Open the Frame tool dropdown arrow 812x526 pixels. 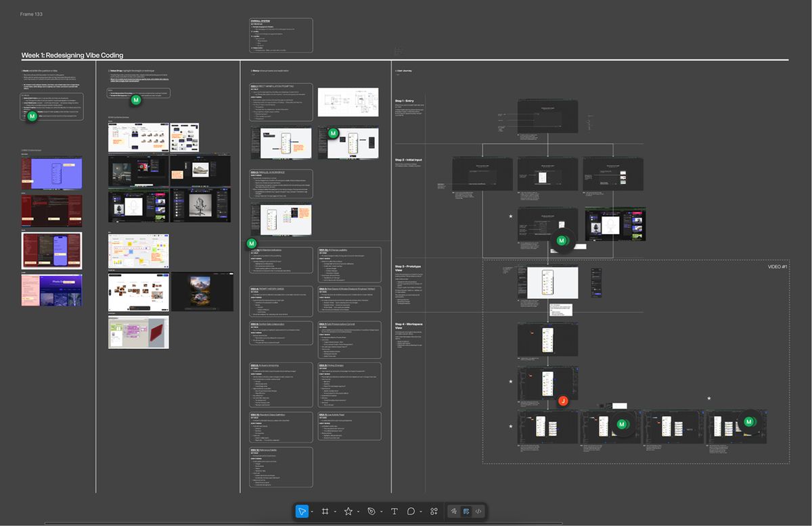tap(335, 512)
